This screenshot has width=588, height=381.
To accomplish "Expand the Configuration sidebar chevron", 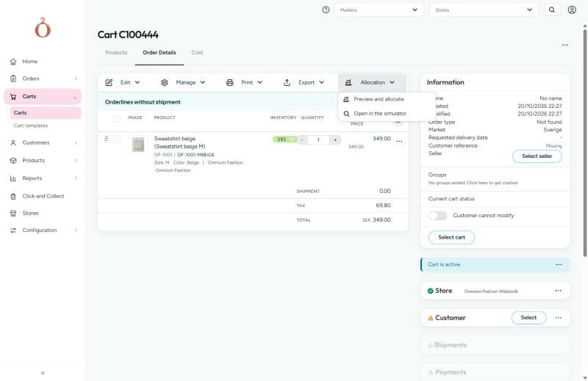I will click(76, 231).
